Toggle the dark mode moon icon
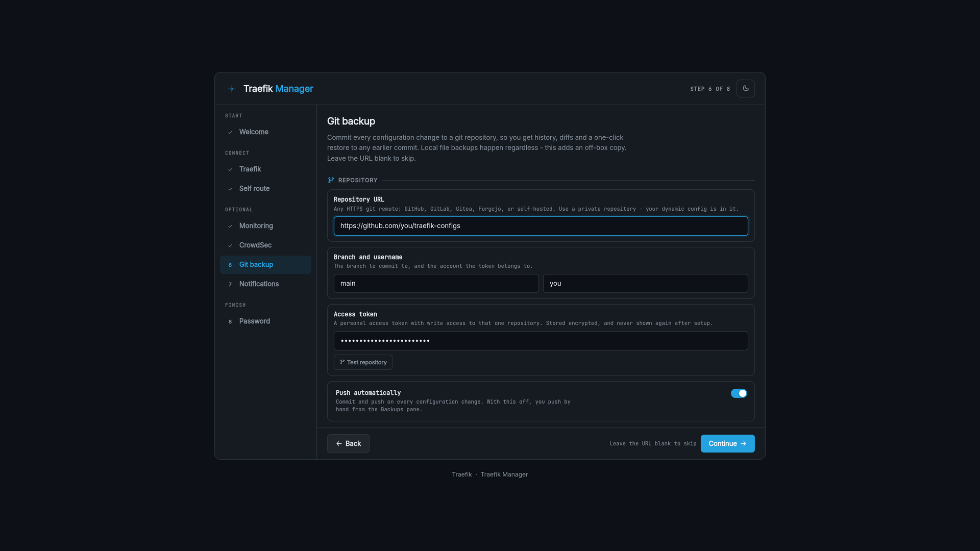980x551 pixels. (746, 89)
